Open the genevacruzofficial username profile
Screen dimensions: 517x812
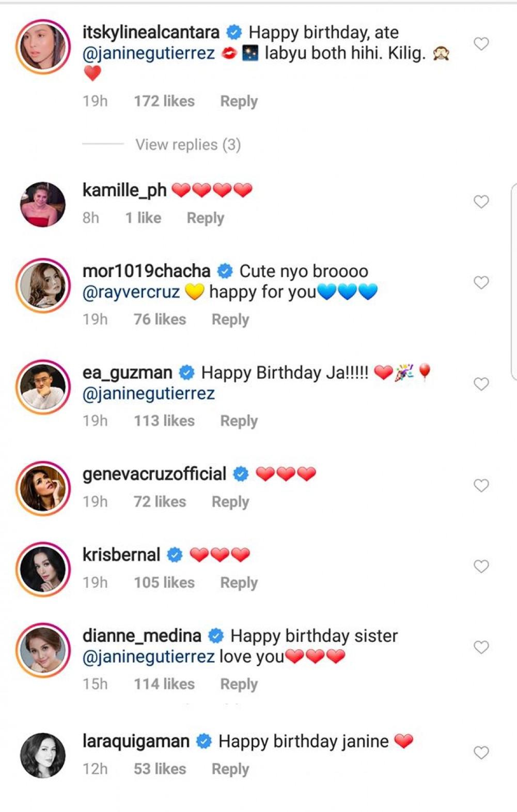pos(154,474)
